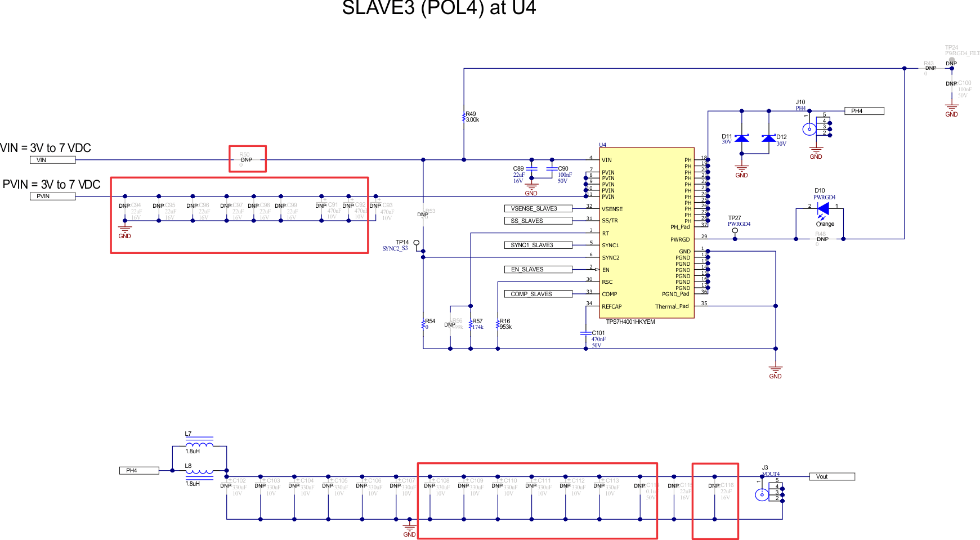Click GND symbol below U4 thermal pad net
The height and width of the screenshot is (540, 980).
click(x=776, y=371)
